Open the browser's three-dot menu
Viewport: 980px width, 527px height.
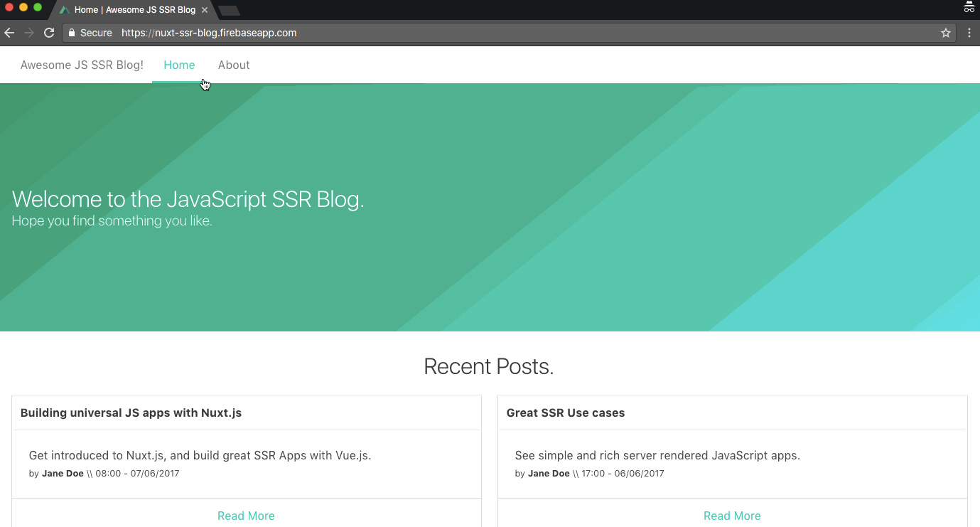click(969, 32)
